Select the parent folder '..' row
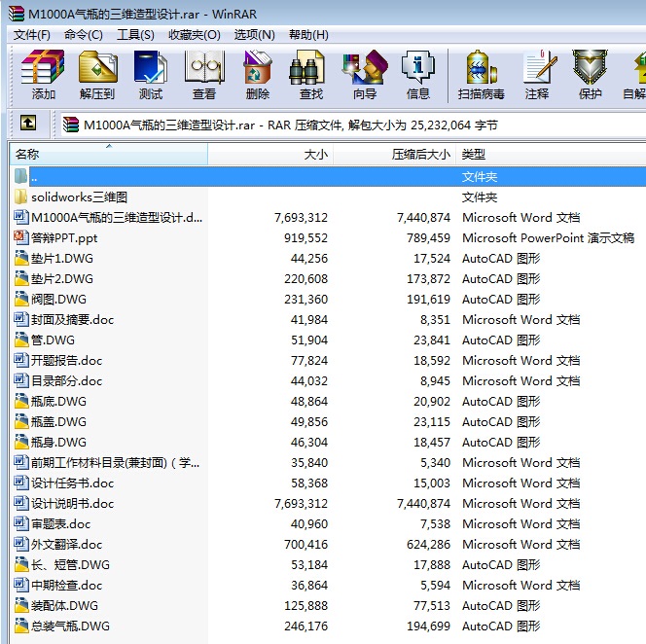The width and height of the screenshot is (646, 644). 328,177
